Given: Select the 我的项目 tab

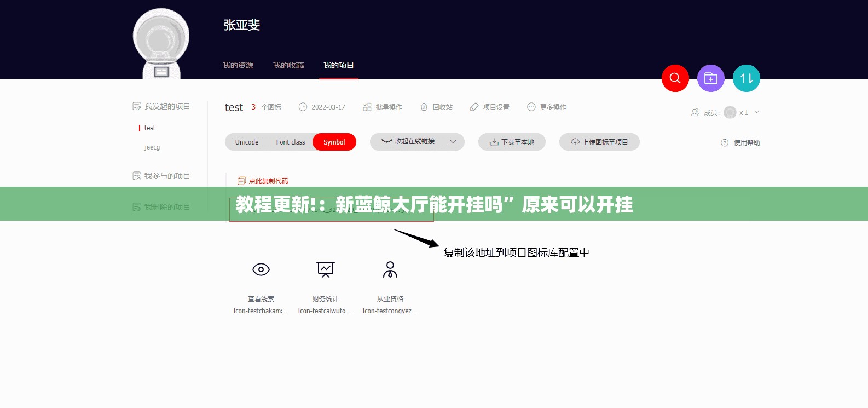Looking at the screenshot, I should (338, 65).
